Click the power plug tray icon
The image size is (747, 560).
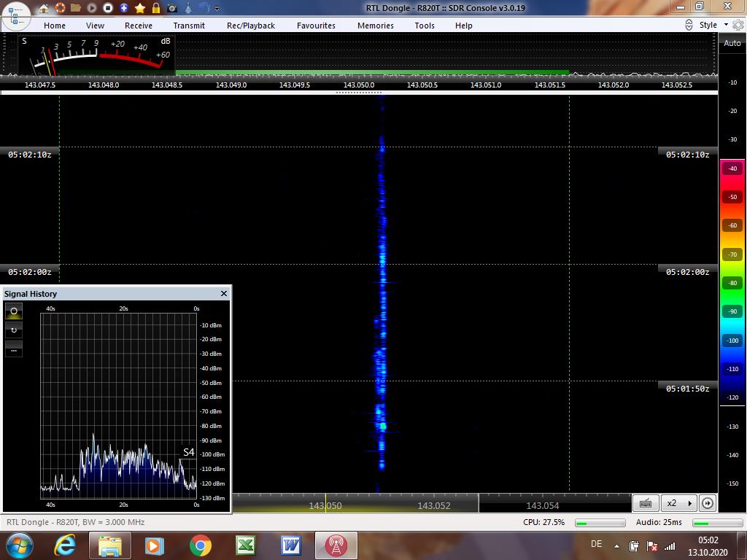634,545
